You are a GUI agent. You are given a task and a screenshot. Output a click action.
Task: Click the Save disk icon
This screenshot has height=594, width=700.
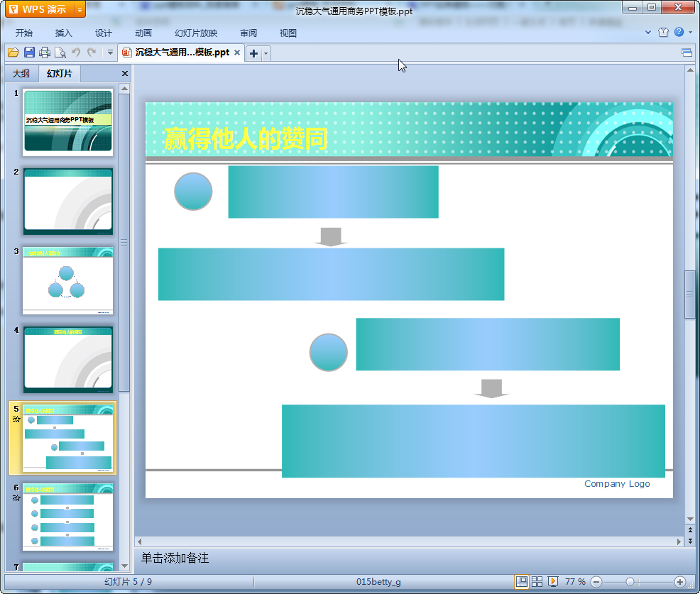click(30, 53)
